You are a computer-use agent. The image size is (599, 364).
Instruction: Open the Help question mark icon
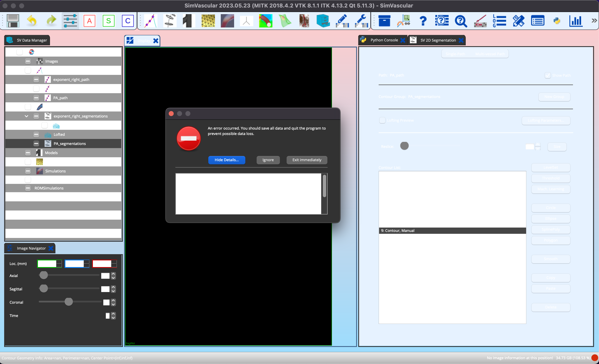(423, 21)
